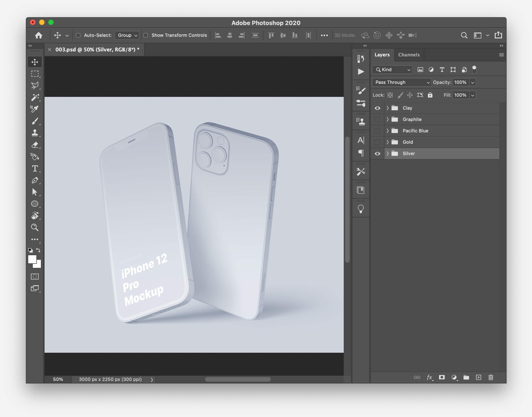
Task: Select the Eyedropper tool
Action: point(35,109)
